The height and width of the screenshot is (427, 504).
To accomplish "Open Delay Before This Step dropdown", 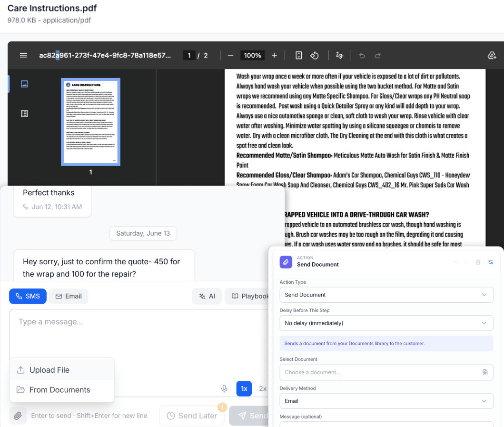I will coord(386,323).
